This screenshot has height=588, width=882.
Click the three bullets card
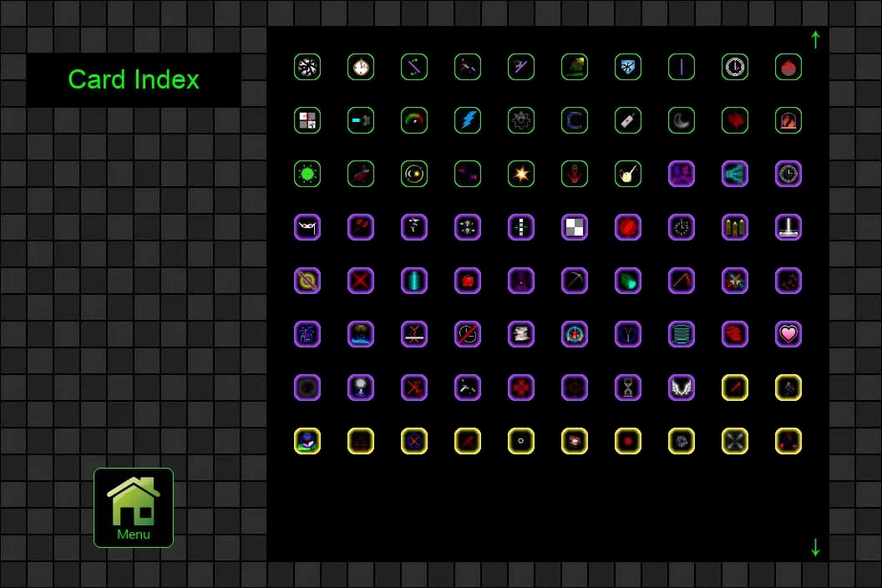point(735,227)
